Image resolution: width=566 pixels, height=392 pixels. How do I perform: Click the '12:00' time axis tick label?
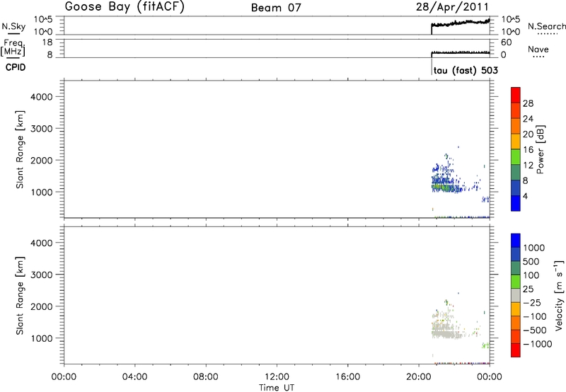tap(277, 377)
